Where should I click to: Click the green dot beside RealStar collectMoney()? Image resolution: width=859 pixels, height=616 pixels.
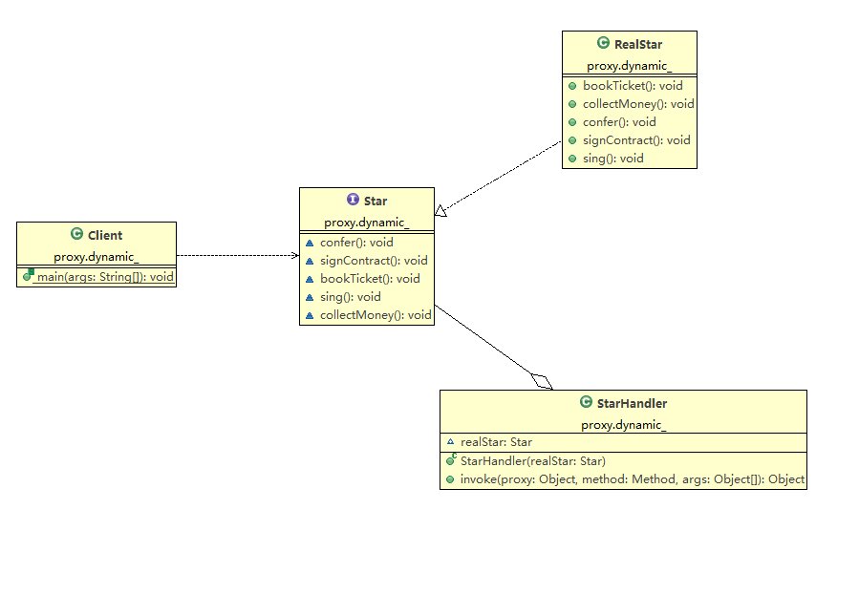pos(572,104)
